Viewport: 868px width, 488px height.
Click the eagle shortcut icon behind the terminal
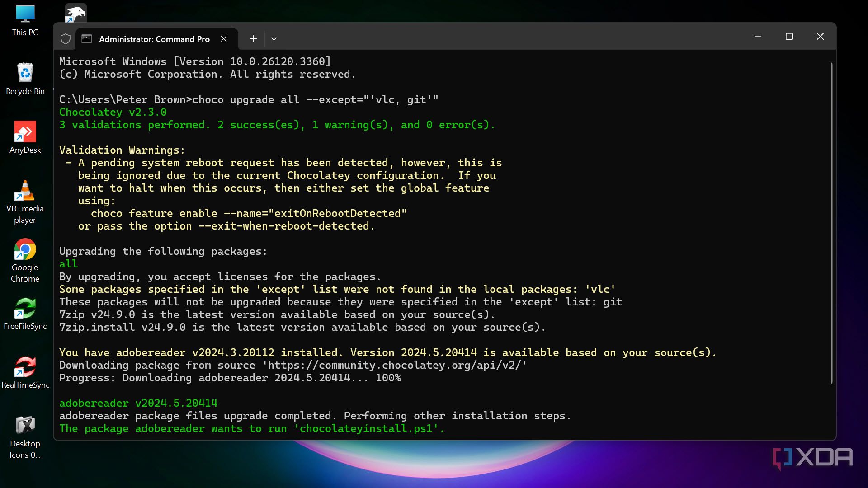[x=75, y=13]
